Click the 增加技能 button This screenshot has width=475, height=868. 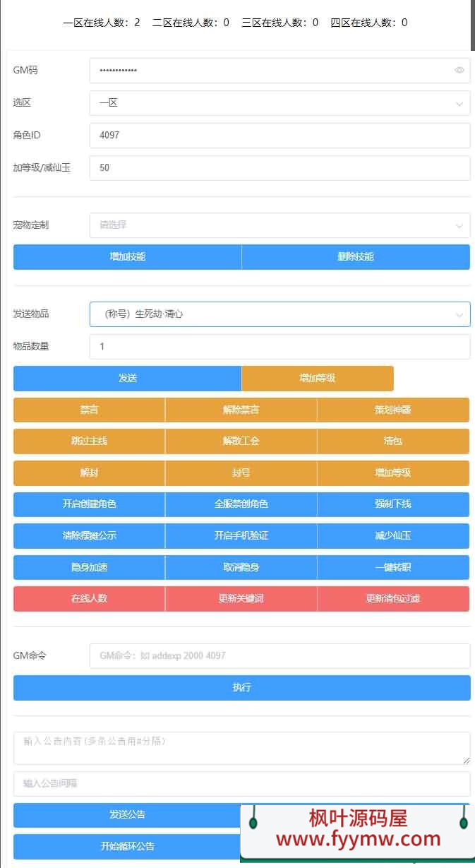pyautogui.click(x=127, y=257)
